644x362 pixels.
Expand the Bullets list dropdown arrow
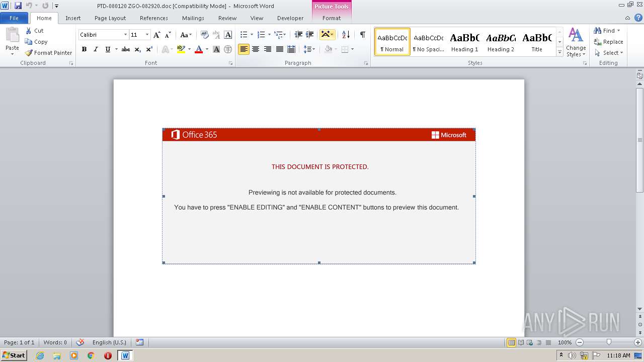pyautogui.click(x=252, y=35)
